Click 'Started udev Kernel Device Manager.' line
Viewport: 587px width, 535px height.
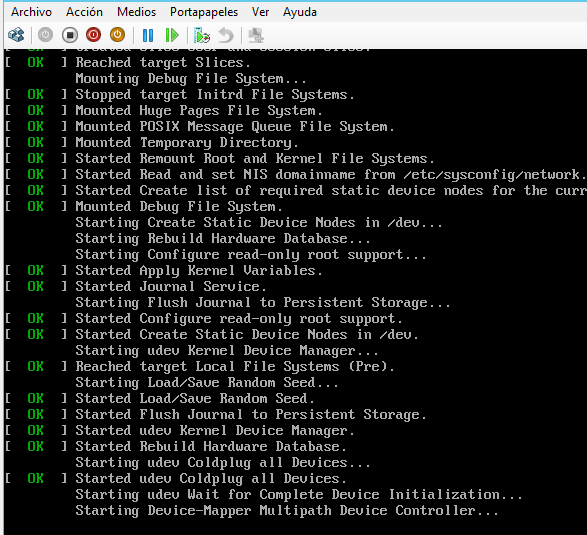tap(215, 431)
